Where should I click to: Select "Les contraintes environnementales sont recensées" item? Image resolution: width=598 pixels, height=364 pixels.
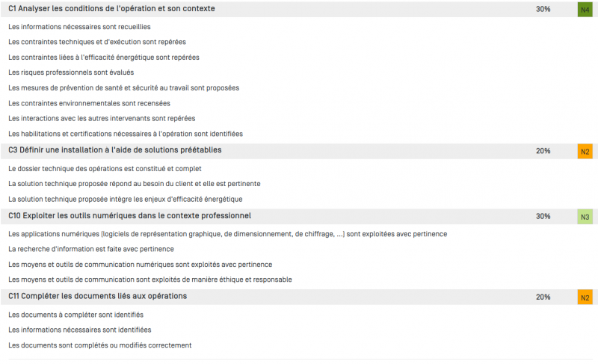coord(89,103)
